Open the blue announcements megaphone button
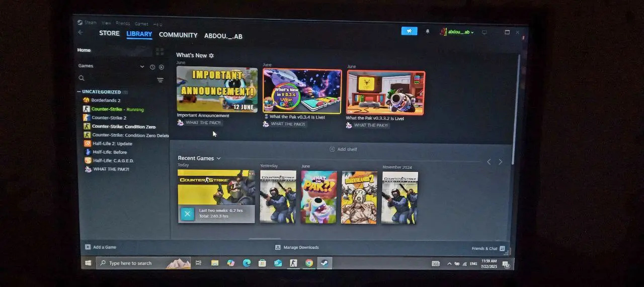Viewport: 644px width, 287px height. [409, 31]
